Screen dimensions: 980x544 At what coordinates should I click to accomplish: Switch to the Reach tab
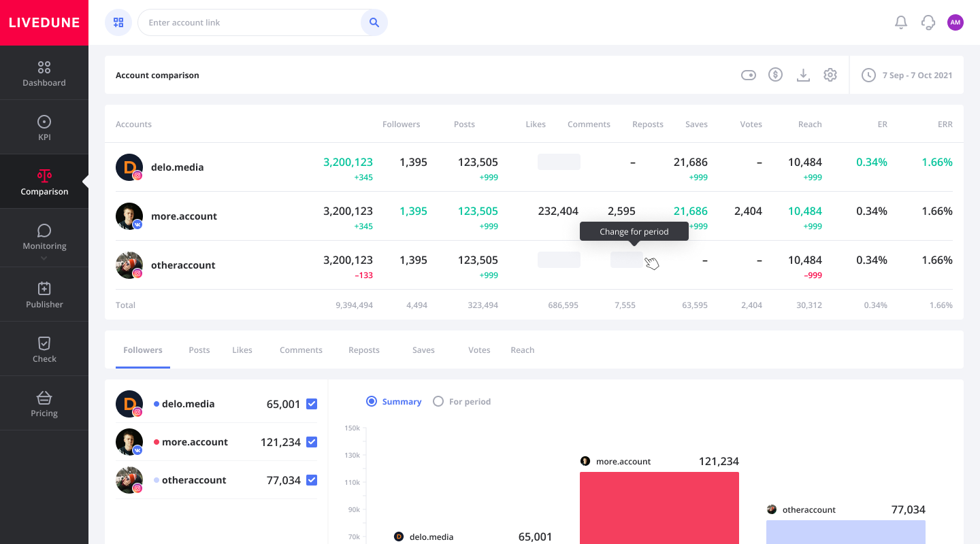click(522, 350)
